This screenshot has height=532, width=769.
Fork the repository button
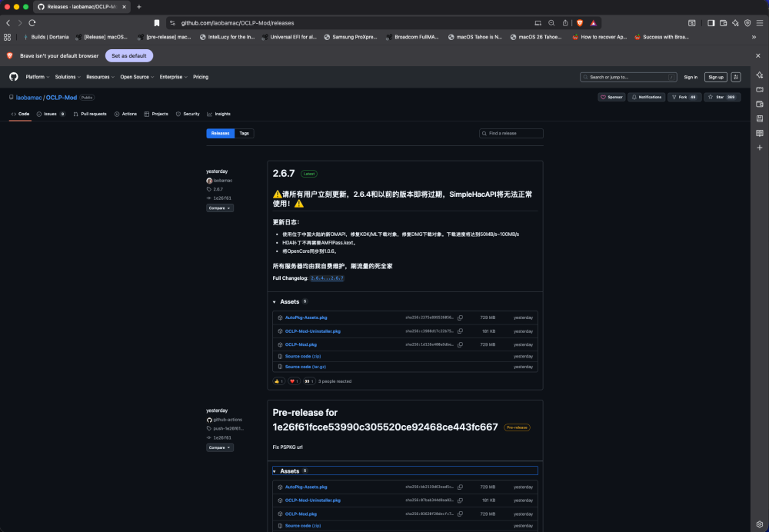pyautogui.click(x=684, y=97)
